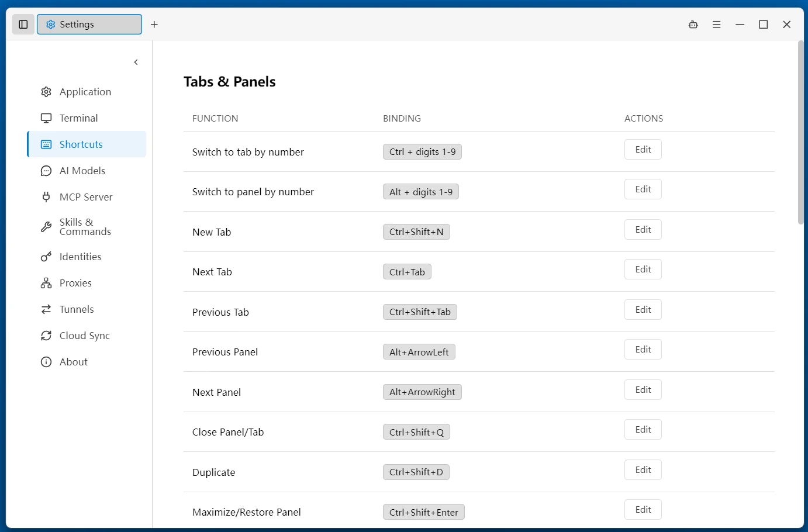Click the Ctrl+Shift+Q binding badge
This screenshot has height=532, width=808.
click(x=416, y=432)
